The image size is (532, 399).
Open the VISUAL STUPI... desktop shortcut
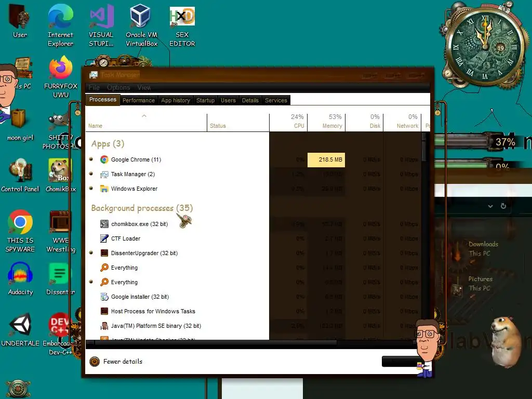(101, 26)
